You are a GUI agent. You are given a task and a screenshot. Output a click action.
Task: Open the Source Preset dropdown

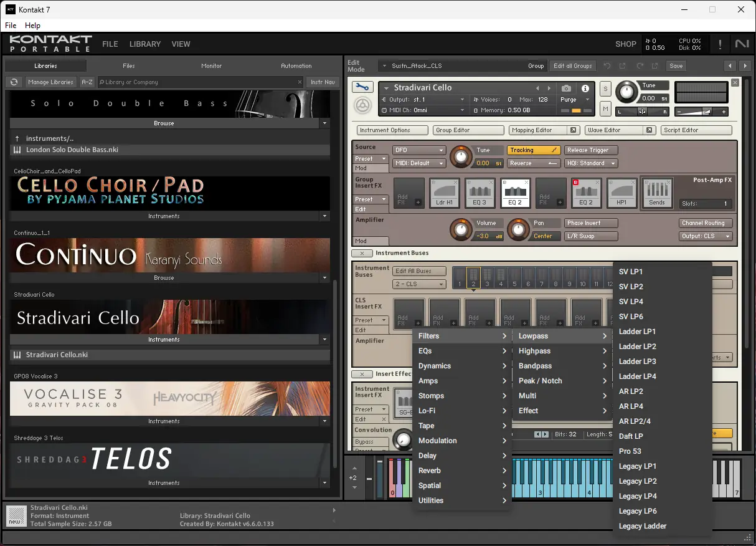(x=371, y=159)
